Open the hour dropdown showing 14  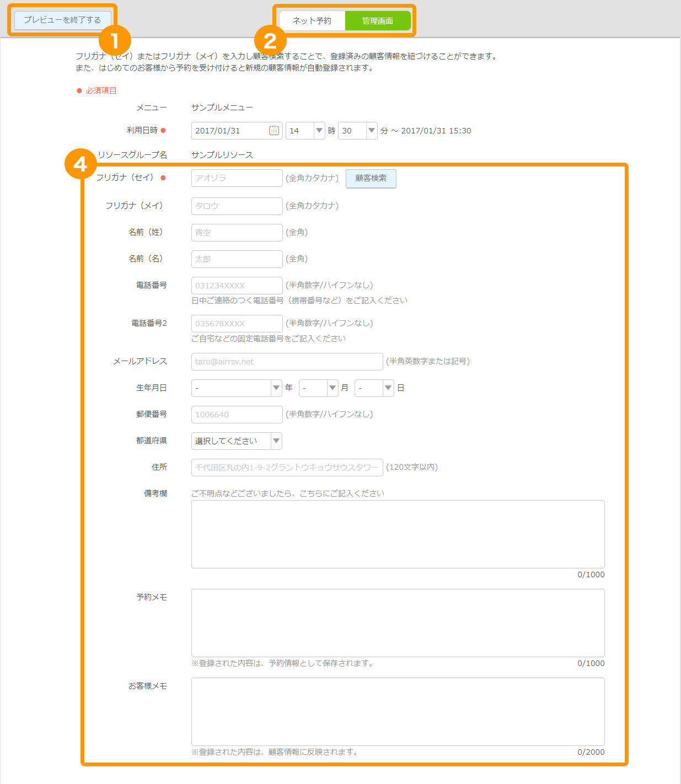coord(305,131)
